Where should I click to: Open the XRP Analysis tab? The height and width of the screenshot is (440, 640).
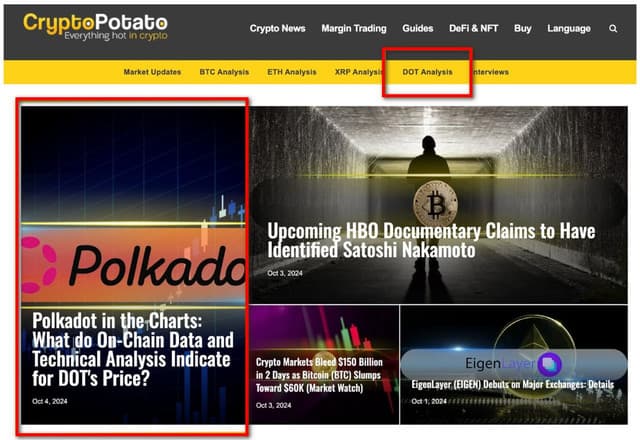pyautogui.click(x=359, y=72)
